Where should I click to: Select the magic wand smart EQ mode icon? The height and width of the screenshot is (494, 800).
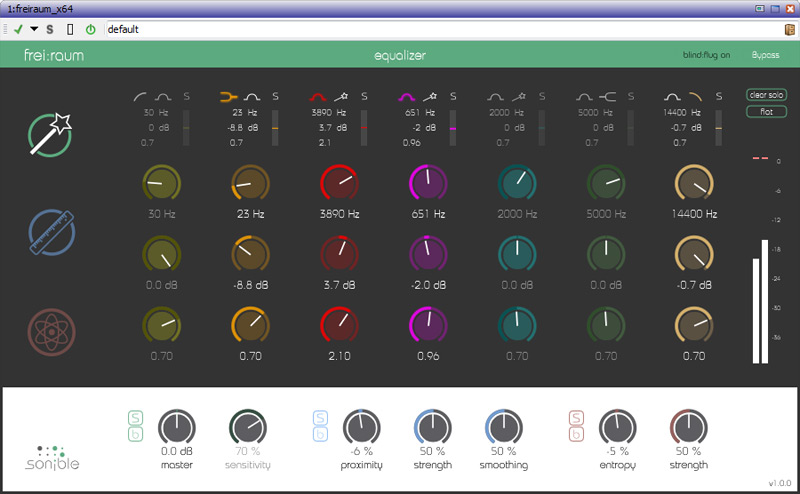click(50, 134)
